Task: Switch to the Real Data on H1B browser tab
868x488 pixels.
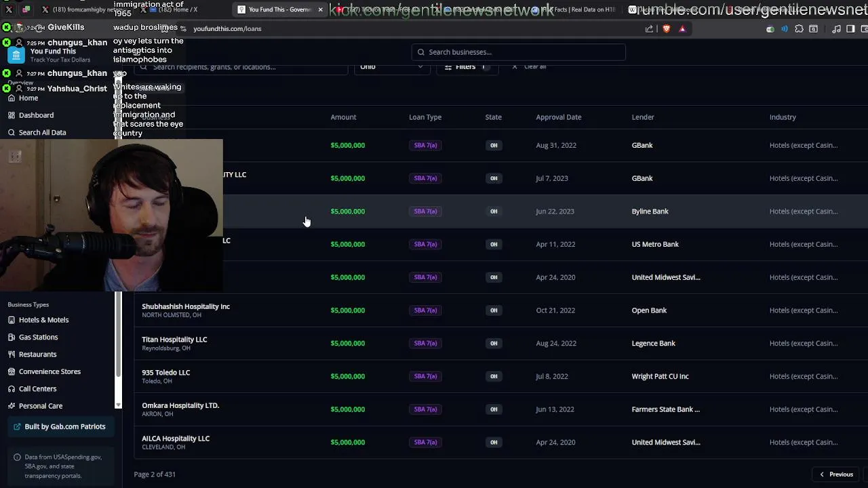Action: [576, 9]
